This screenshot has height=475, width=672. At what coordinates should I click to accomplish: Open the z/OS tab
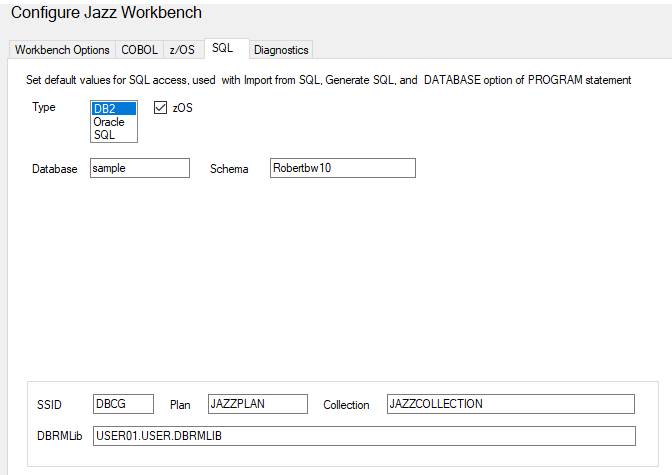tap(182, 50)
